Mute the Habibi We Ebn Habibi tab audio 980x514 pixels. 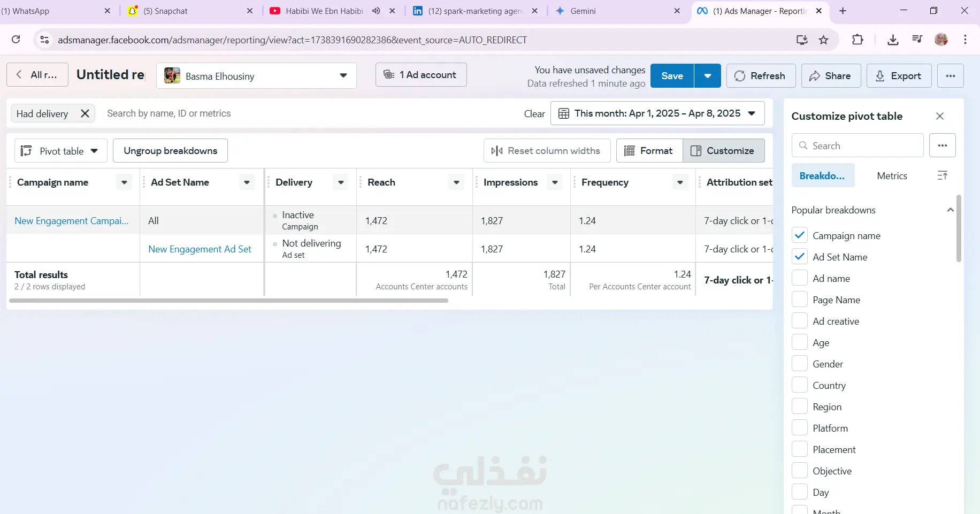376,11
